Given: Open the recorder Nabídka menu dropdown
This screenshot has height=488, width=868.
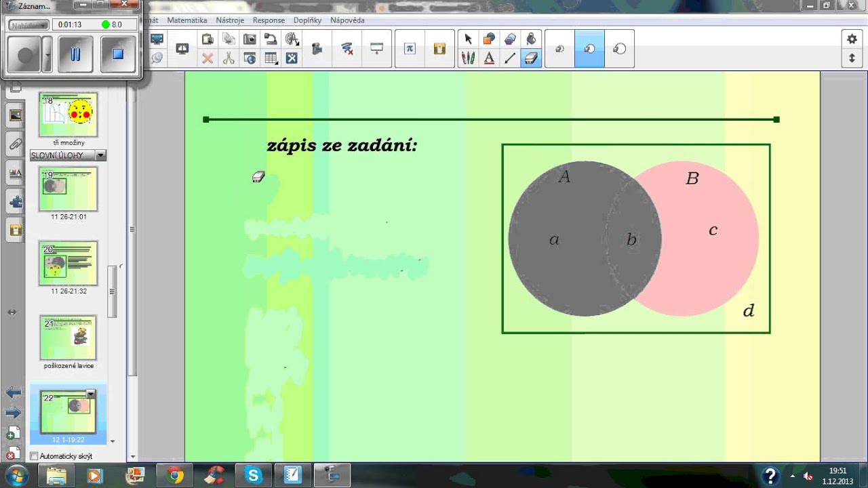Looking at the screenshot, I should [28, 24].
